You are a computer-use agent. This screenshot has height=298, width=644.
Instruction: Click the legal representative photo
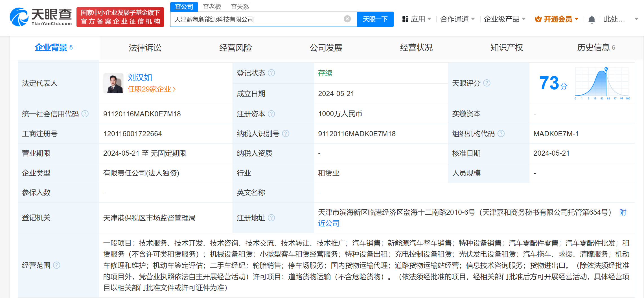coord(113,83)
